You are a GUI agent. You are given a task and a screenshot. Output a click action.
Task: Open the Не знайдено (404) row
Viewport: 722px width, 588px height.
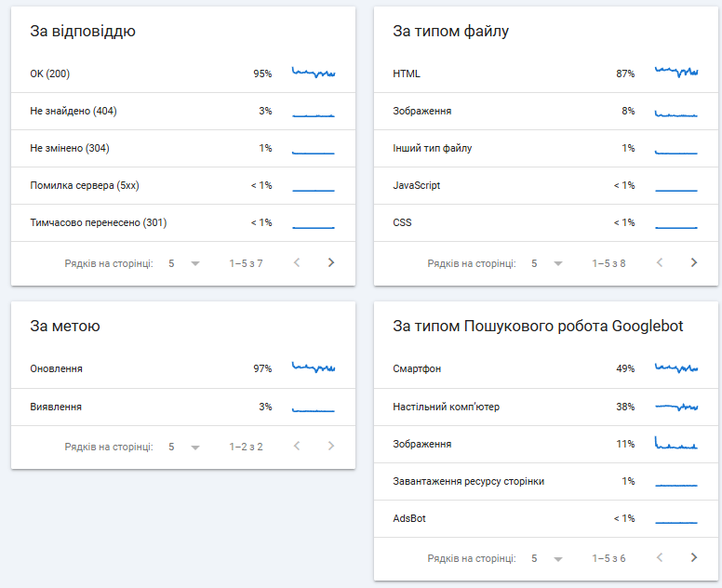click(x=182, y=111)
